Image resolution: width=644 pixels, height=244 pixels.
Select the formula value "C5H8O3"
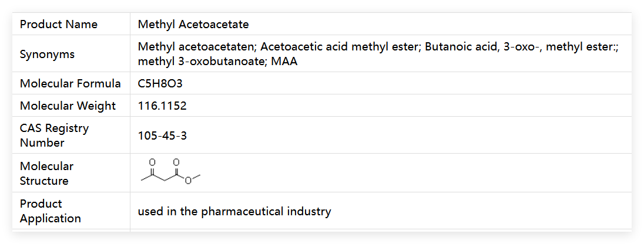[160, 84]
